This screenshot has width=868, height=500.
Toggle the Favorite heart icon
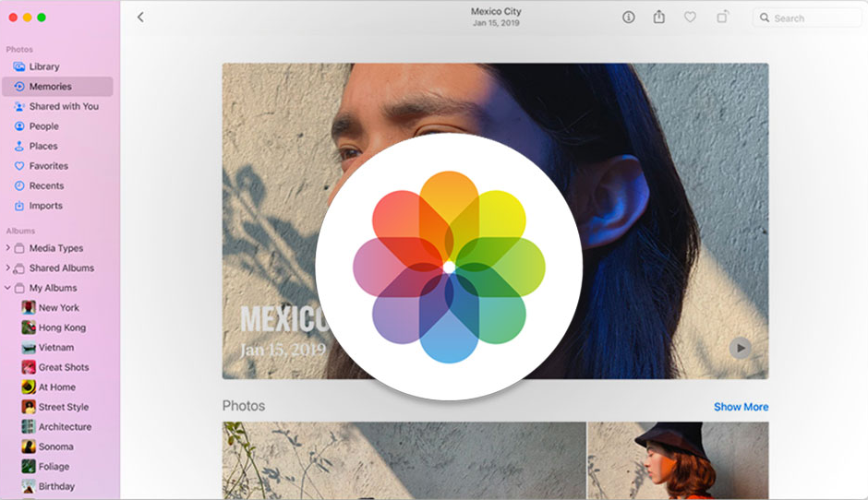[690, 18]
